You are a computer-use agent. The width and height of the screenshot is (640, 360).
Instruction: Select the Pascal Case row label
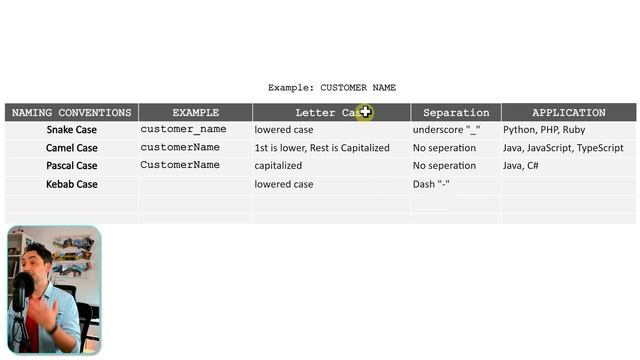point(71,166)
